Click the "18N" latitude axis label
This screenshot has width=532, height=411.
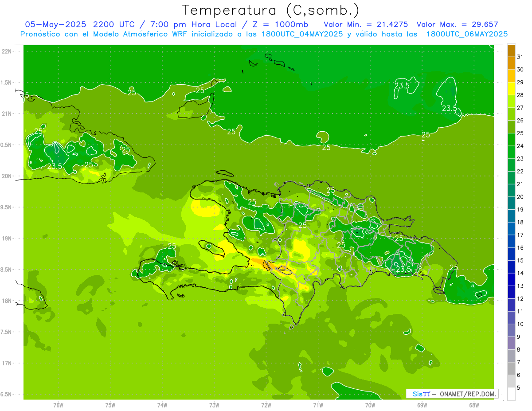coord(7,301)
